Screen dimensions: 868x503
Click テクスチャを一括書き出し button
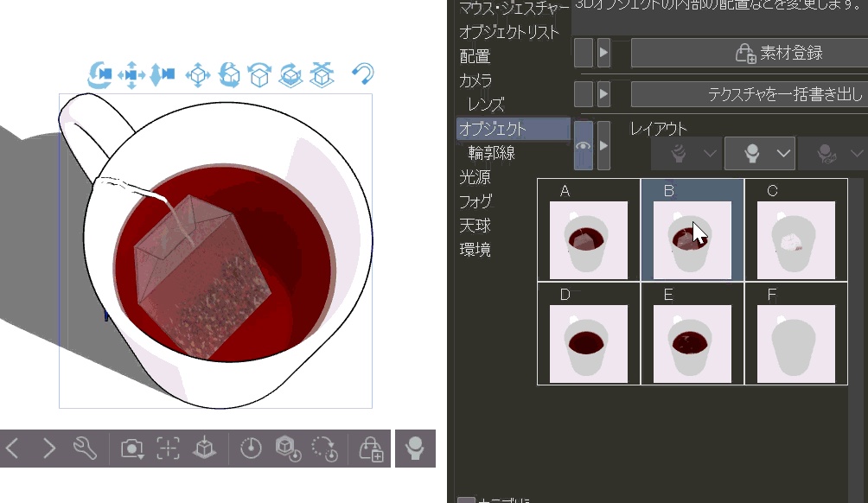(750, 94)
